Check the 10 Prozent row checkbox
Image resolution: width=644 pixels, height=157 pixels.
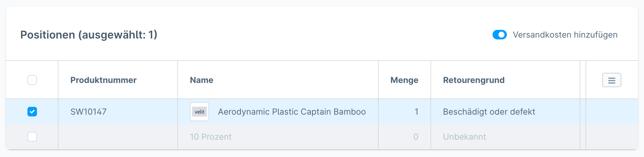click(x=32, y=137)
